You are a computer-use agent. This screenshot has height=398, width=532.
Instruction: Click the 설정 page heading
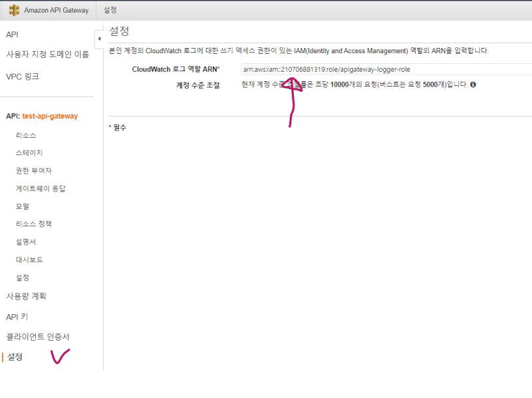pos(119,31)
